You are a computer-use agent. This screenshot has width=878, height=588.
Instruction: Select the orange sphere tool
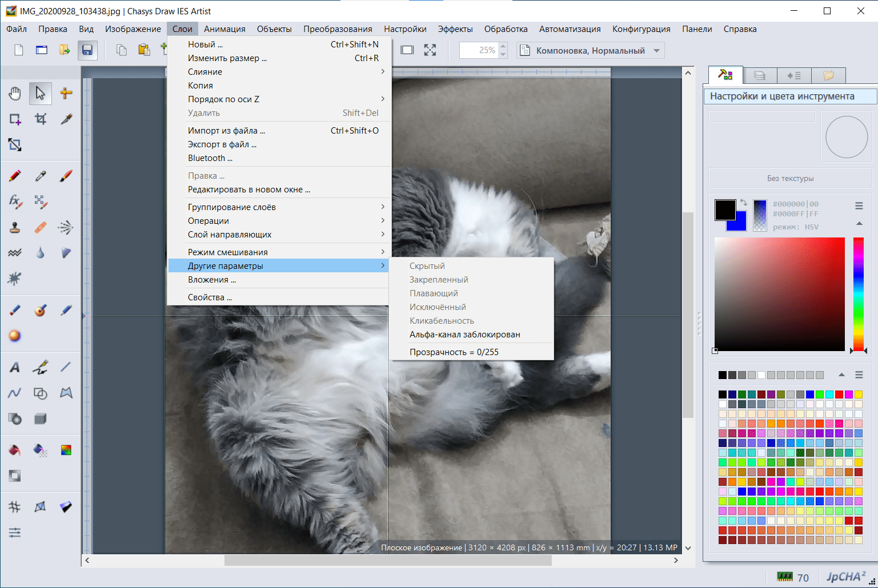click(x=15, y=336)
